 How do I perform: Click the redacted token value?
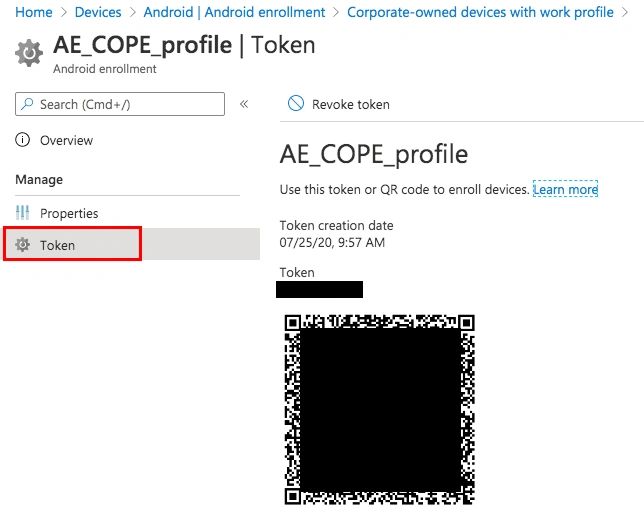(320, 290)
